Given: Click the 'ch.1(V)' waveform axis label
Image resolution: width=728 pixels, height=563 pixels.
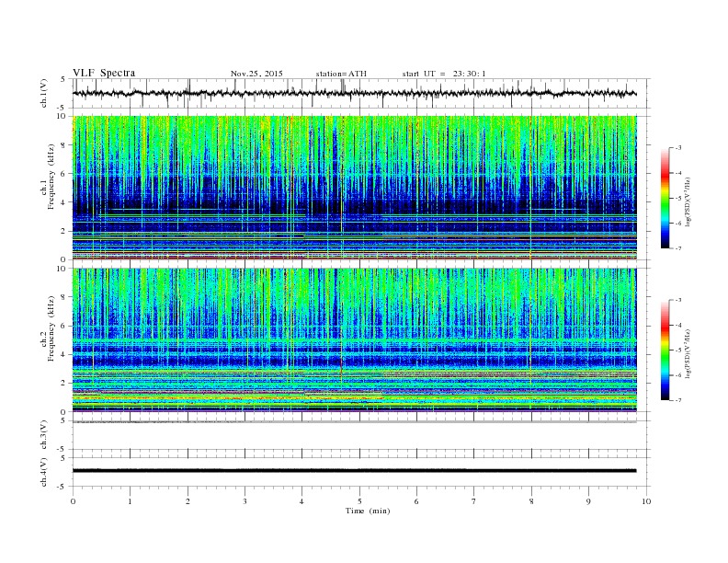Looking at the screenshot, I should [44, 93].
